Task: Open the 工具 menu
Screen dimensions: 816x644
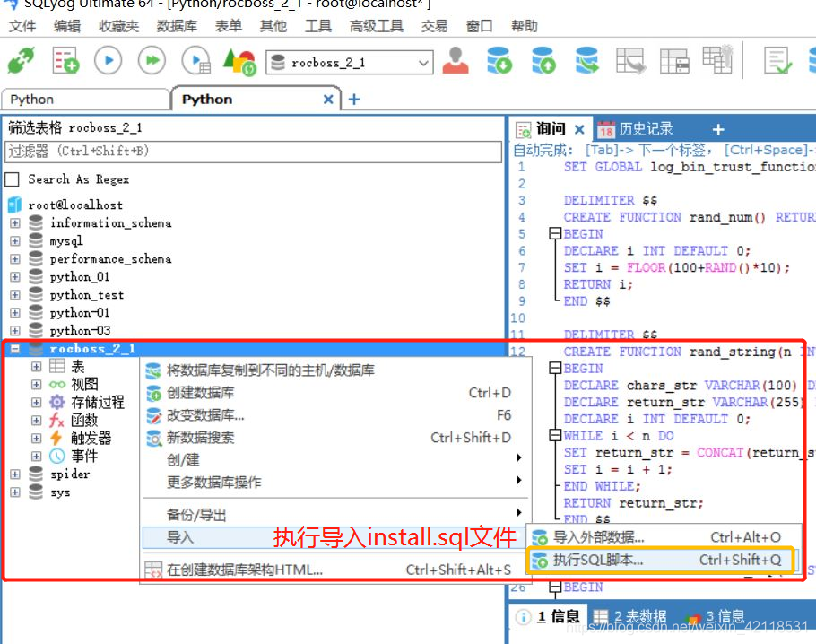Action: tap(318, 26)
